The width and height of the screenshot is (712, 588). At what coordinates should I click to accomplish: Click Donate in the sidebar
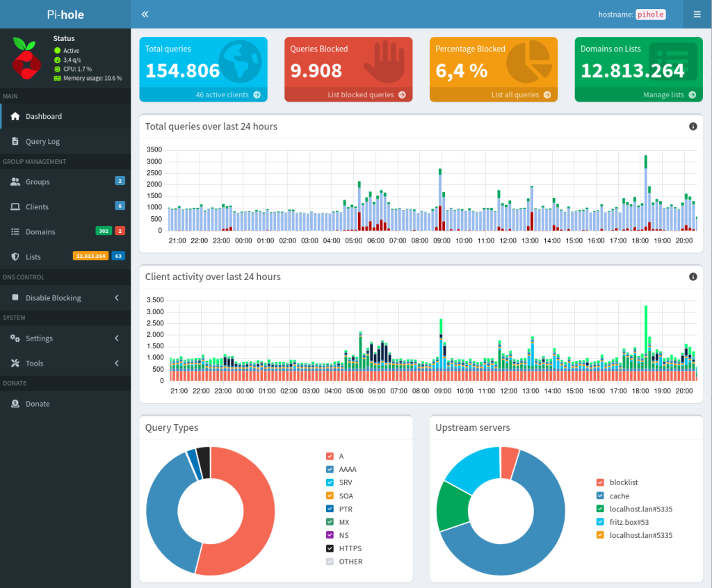point(37,403)
